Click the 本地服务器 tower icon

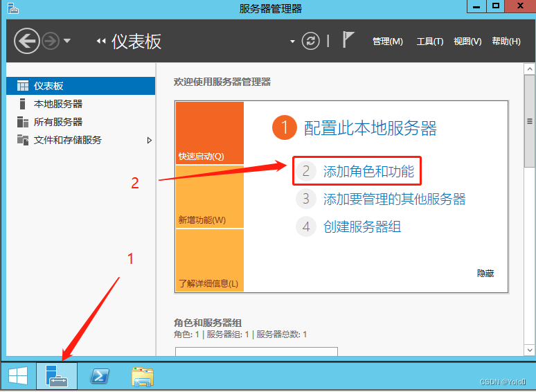click(23, 104)
